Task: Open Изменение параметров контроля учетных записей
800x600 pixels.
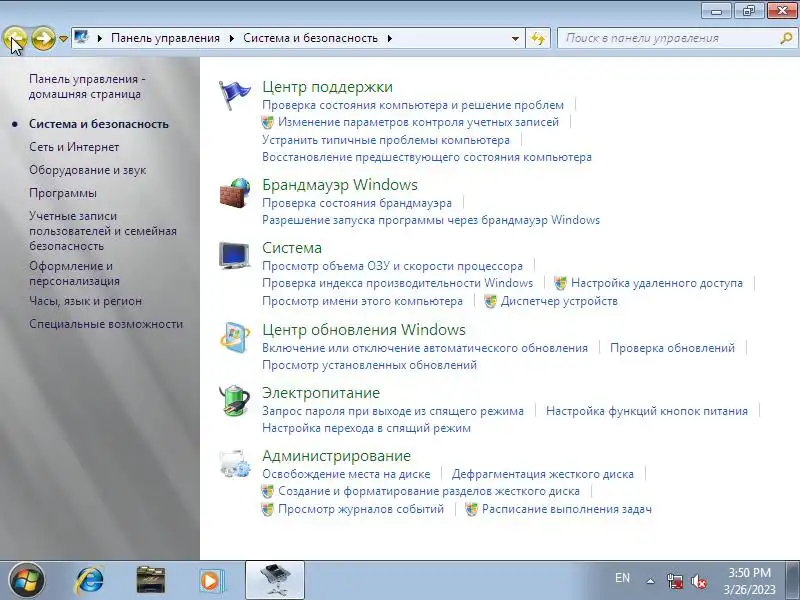Action: (x=418, y=122)
